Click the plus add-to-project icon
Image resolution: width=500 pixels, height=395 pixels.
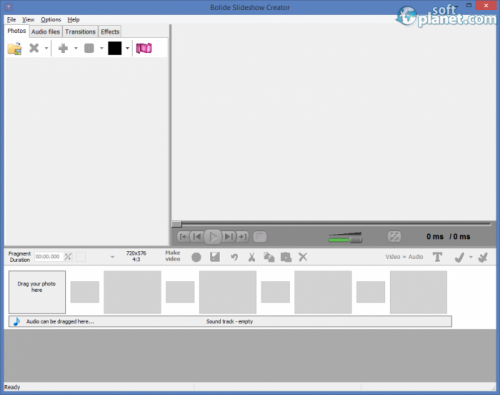pos(63,48)
